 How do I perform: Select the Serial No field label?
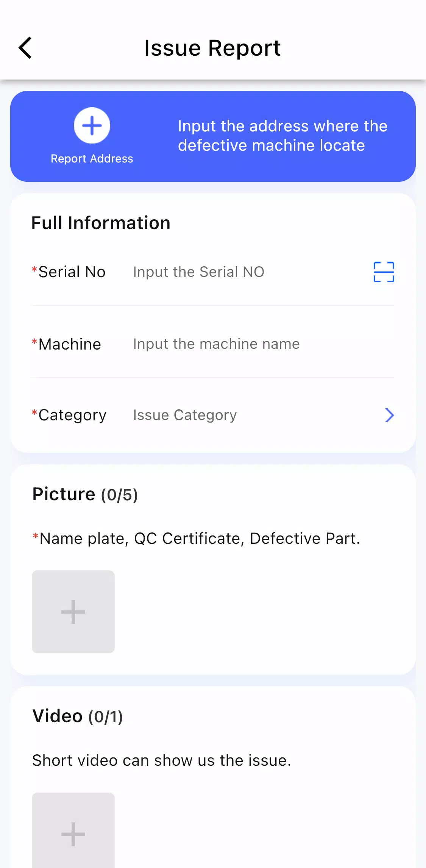pyautogui.click(x=69, y=272)
